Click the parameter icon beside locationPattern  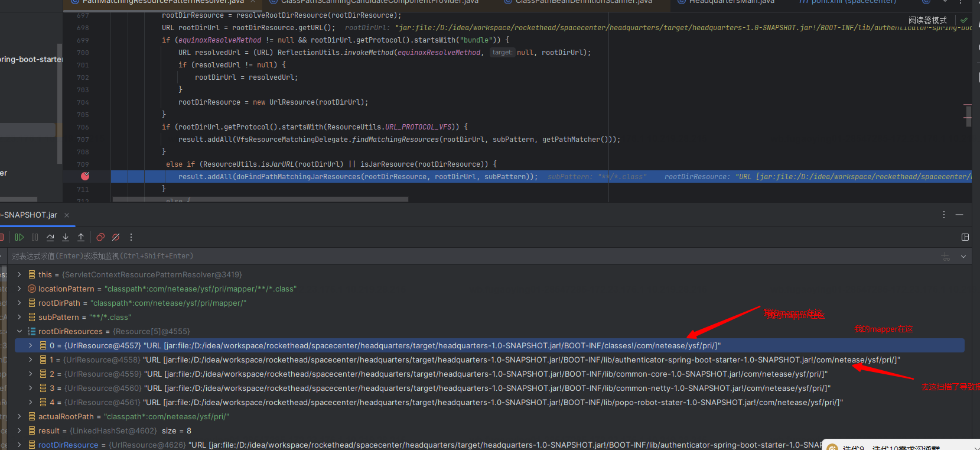pyautogui.click(x=32, y=289)
